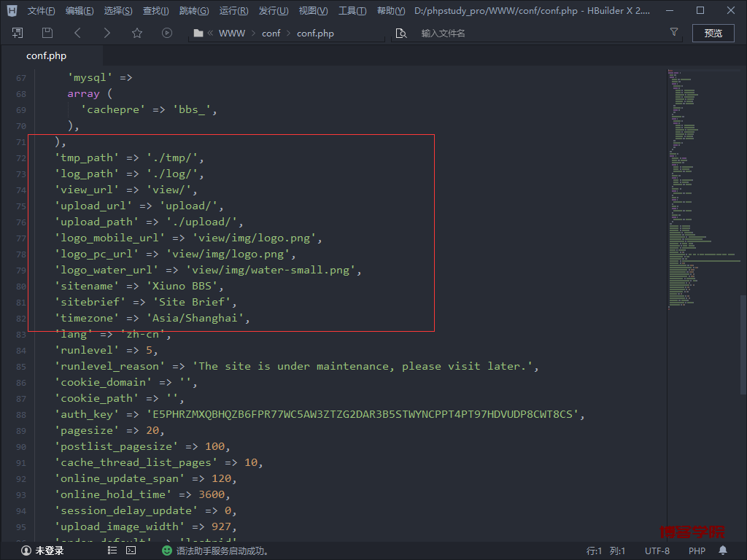Open the 发行(U) menu
The width and height of the screenshot is (747, 560).
click(x=274, y=10)
